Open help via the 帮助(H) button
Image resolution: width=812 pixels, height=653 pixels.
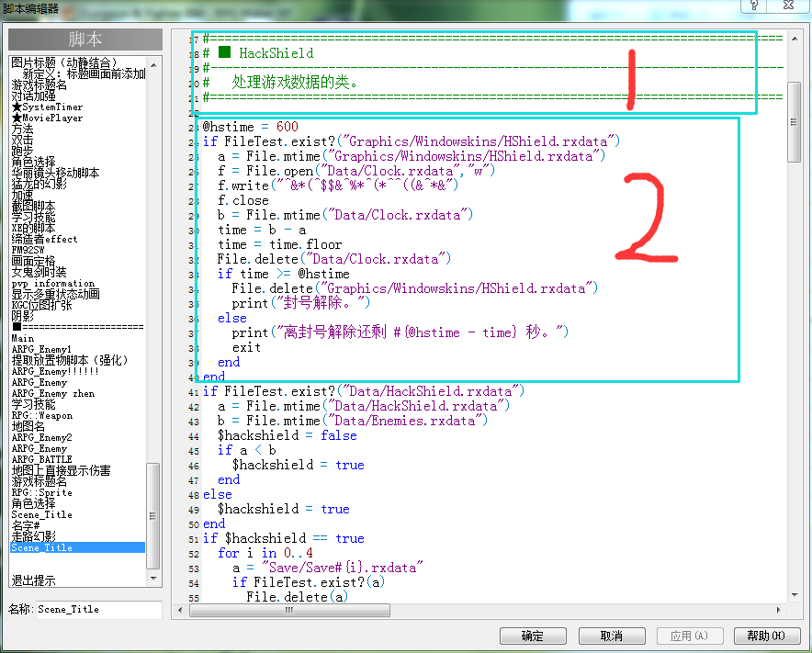tap(767, 636)
